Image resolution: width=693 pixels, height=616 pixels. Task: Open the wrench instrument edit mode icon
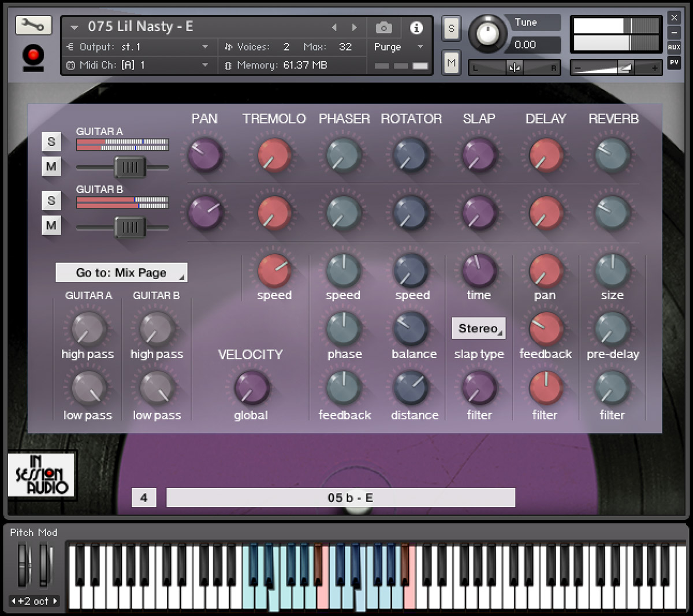click(33, 25)
